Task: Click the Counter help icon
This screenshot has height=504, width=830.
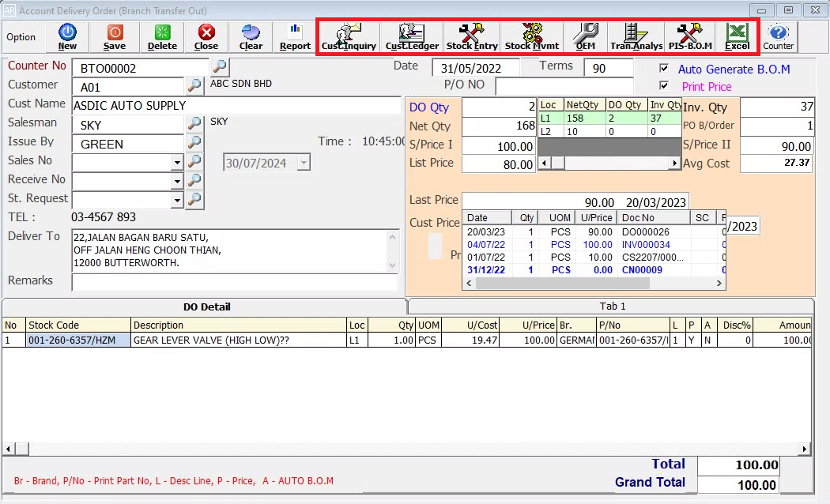Action: pyautogui.click(x=778, y=37)
